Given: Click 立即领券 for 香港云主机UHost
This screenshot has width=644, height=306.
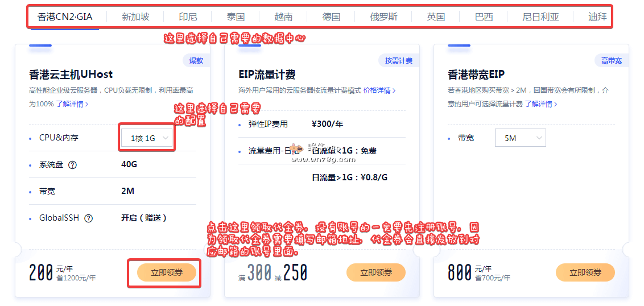Looking at the screenshot, I should coord(167,272).
